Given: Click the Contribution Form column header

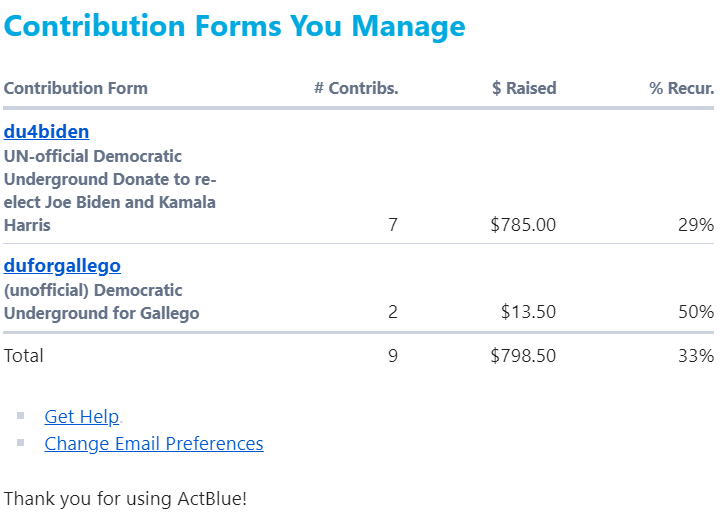Looking at the screenshot, I should (x=76, y=88).
